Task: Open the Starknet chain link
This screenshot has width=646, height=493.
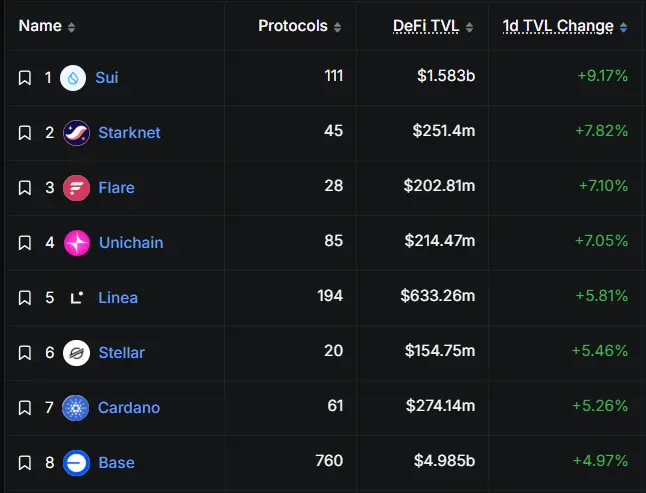Action: (129, 133)
